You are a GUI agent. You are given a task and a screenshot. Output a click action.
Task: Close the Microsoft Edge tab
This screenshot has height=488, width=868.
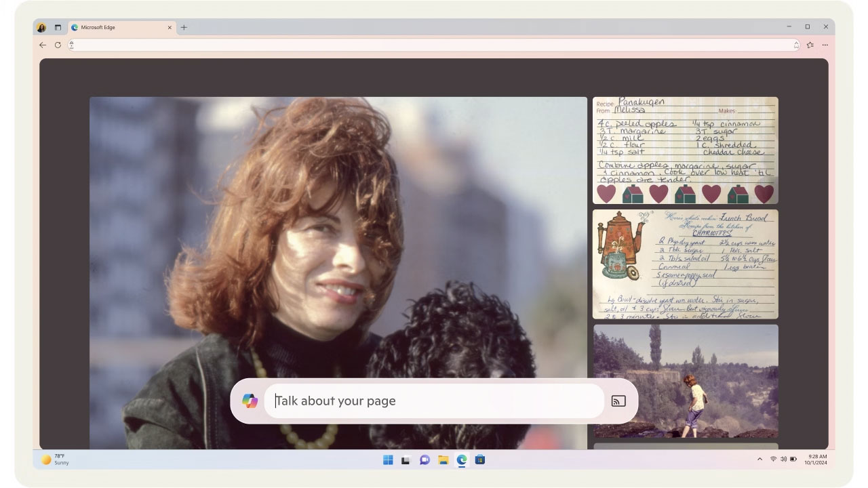tap(170, 28)
